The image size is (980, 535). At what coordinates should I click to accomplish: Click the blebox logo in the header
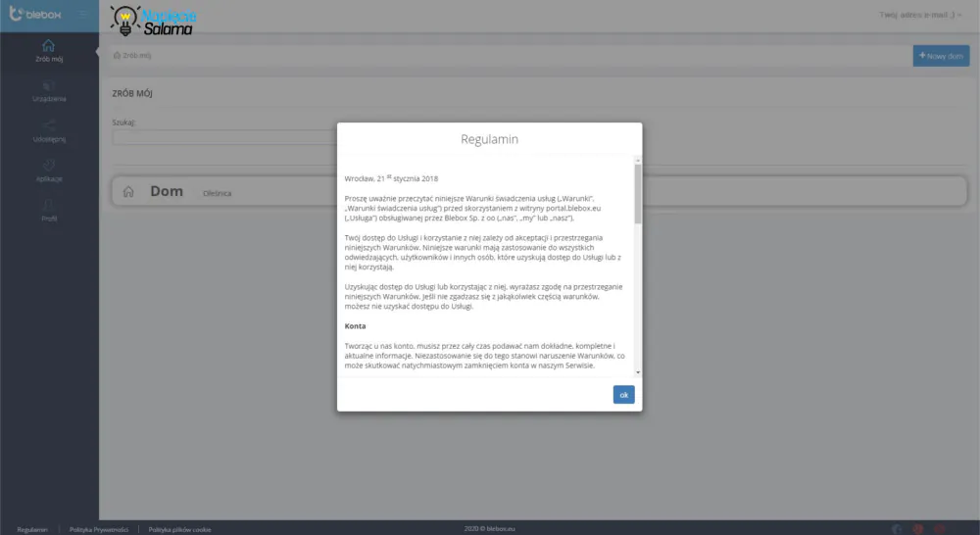point(35,14)
